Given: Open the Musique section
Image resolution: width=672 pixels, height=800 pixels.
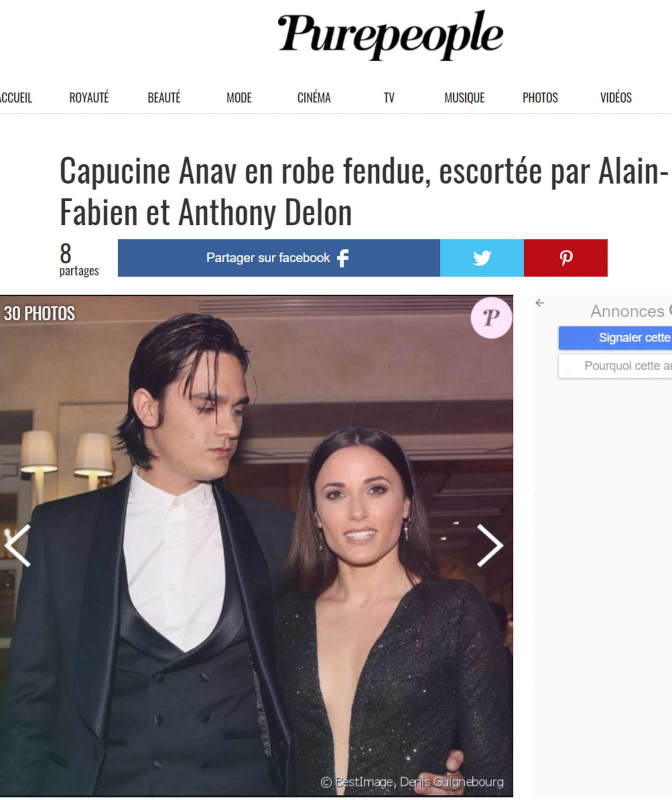Looking at the screenshot, I should (x=464, y=97).
